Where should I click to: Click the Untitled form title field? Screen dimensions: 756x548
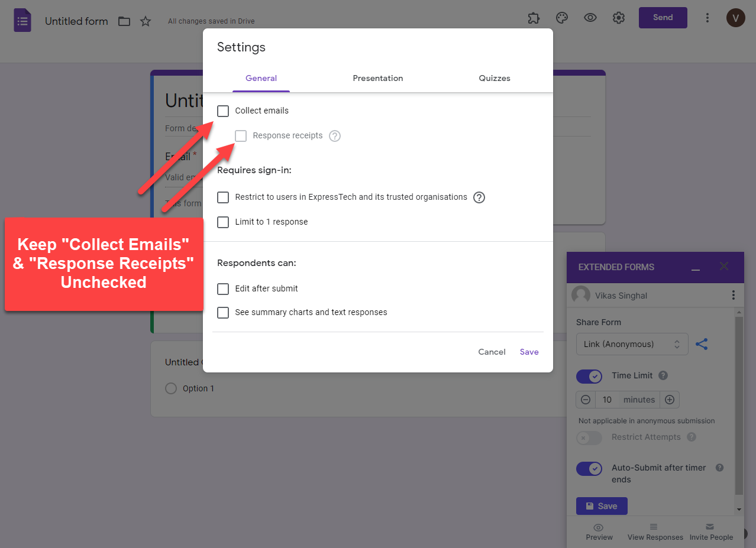(x=76, y=21)
